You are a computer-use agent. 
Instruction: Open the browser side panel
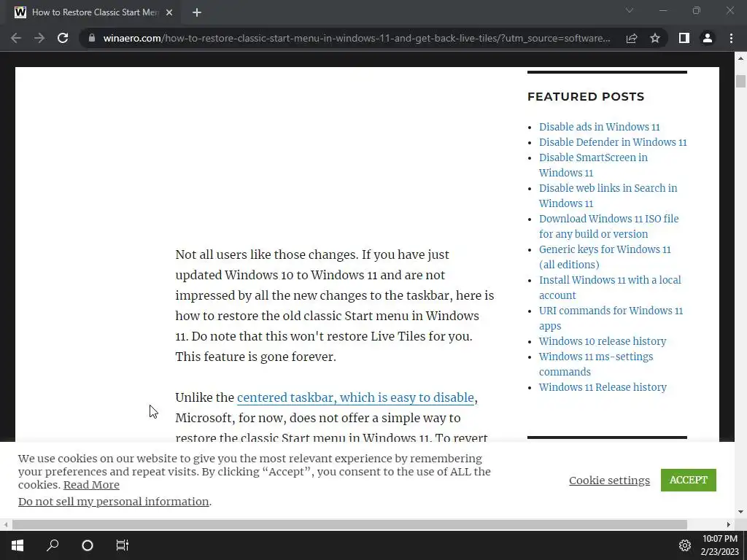(684, 38)
